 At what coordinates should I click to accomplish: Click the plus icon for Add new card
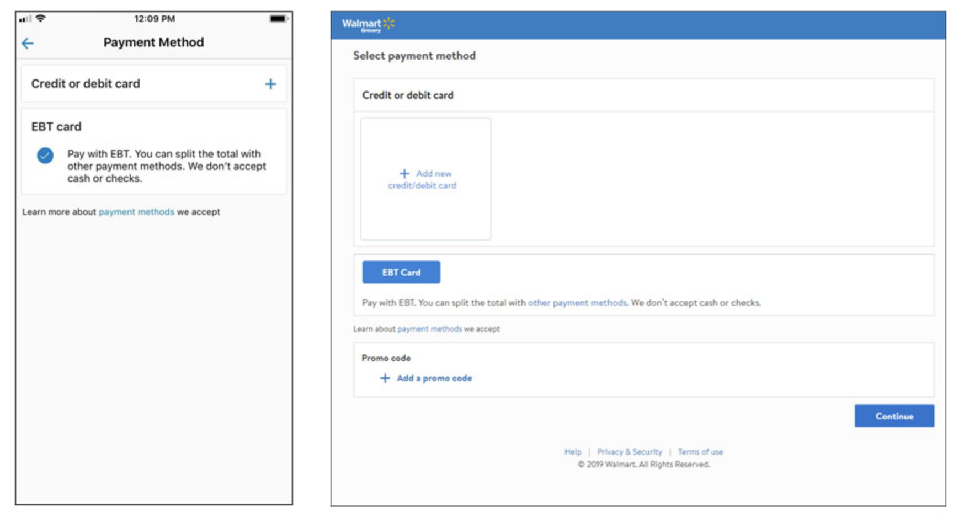coord(404,173)
